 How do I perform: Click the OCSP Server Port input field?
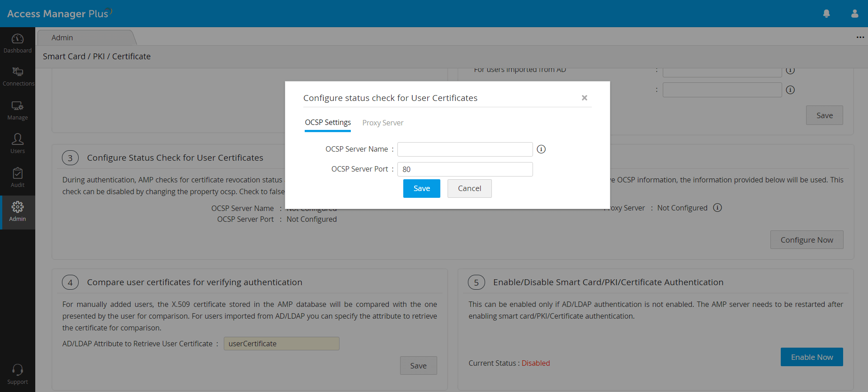point(465,169)
